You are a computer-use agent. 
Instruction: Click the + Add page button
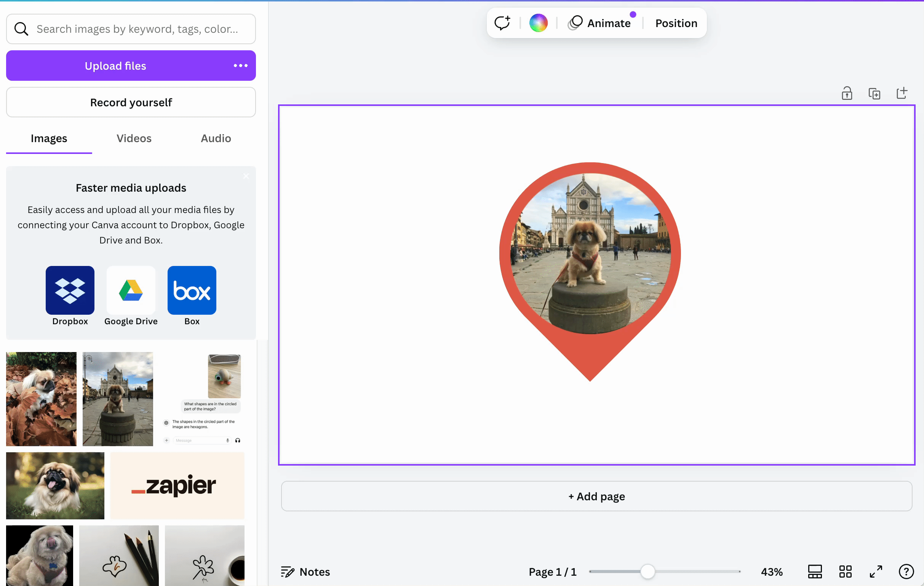point(596,496)
